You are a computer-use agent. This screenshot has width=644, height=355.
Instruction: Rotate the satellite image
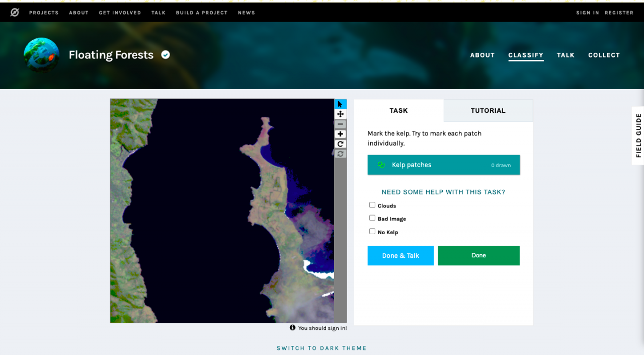(x=341, y=144)
